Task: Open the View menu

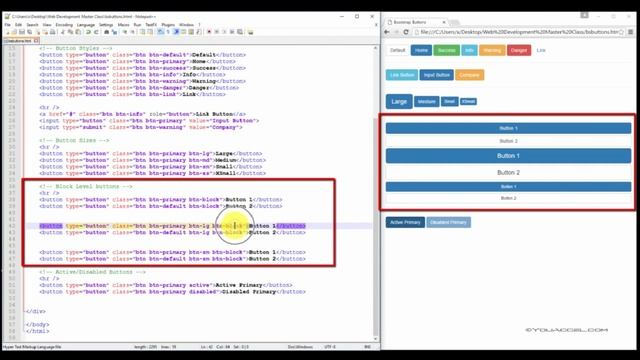Action: (47, 25)
